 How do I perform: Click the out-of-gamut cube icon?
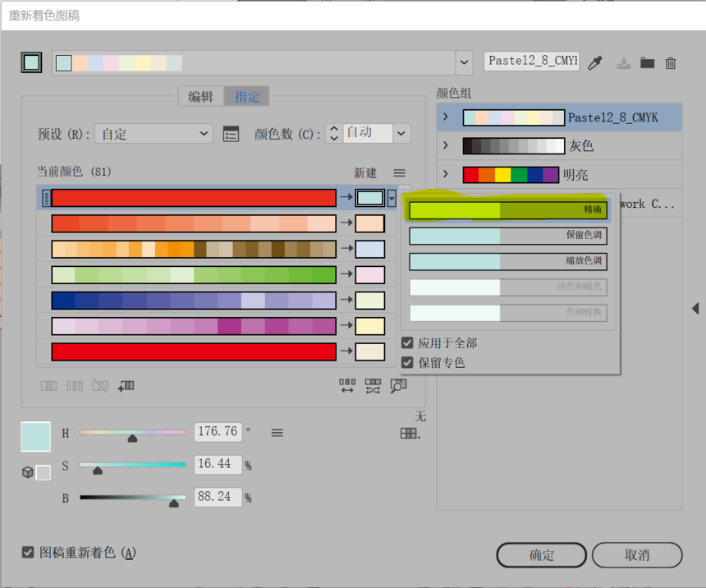click(x=27, y=472)
